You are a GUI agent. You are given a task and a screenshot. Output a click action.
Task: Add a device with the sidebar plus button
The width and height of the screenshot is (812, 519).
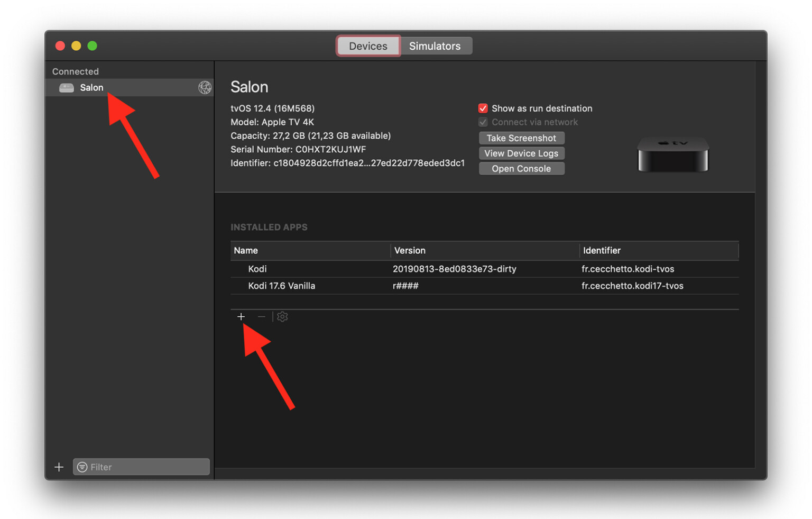pos(59,467)
